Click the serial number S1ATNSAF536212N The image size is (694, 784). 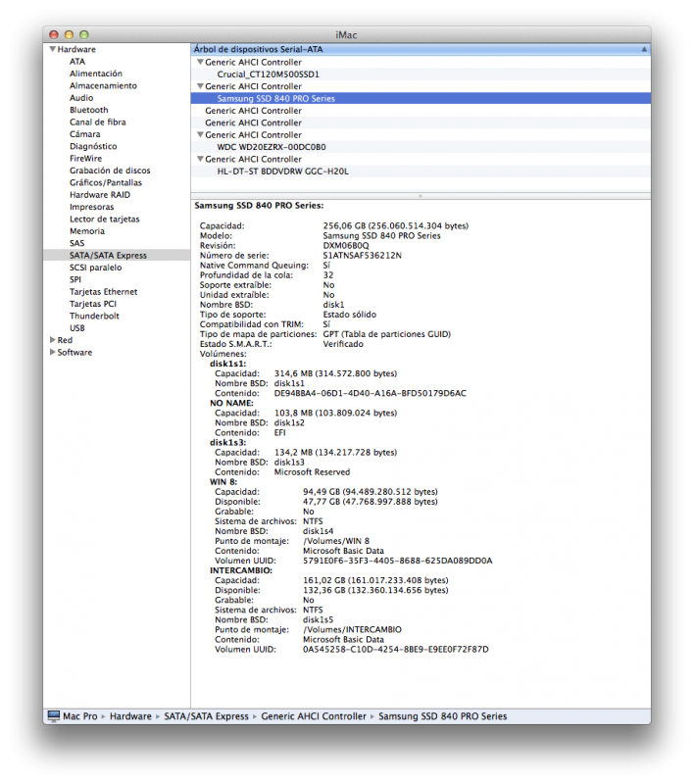tap(362, 256)
